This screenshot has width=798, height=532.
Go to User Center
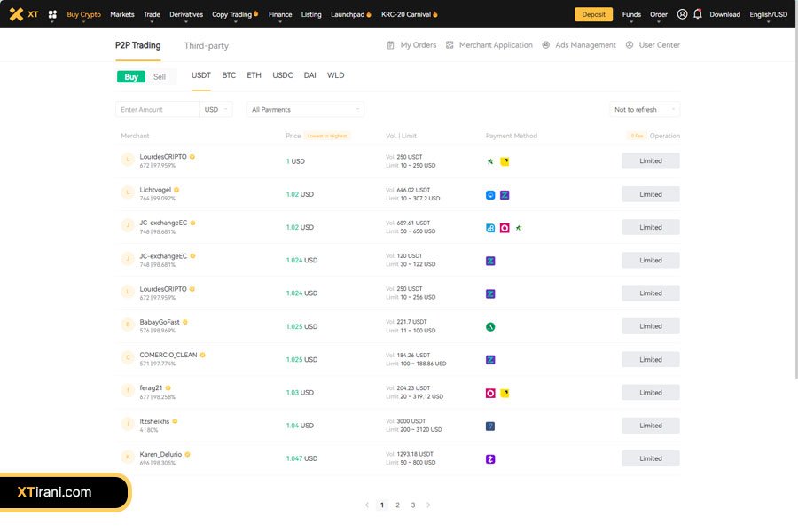coord(653,45)
